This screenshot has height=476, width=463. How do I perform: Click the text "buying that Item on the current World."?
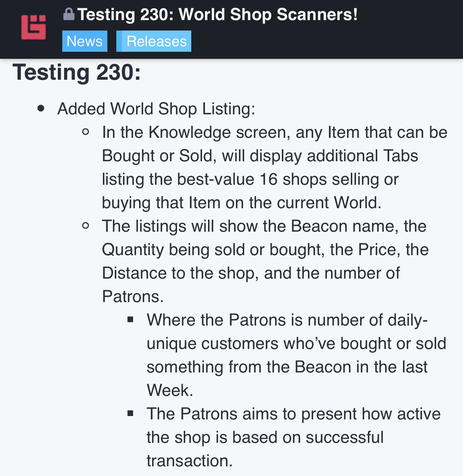point(242,203)
